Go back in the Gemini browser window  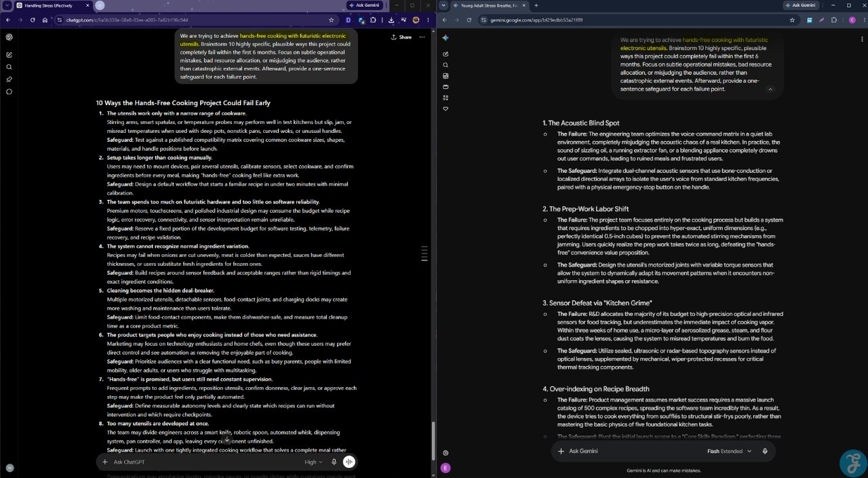[x=444, y=20]
